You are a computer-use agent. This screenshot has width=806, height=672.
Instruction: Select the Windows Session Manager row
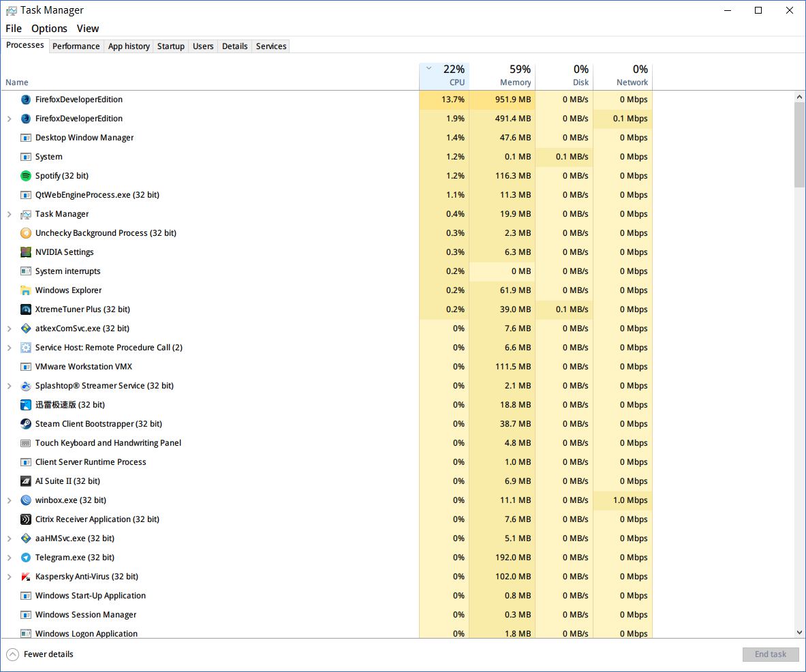(326, 615)
